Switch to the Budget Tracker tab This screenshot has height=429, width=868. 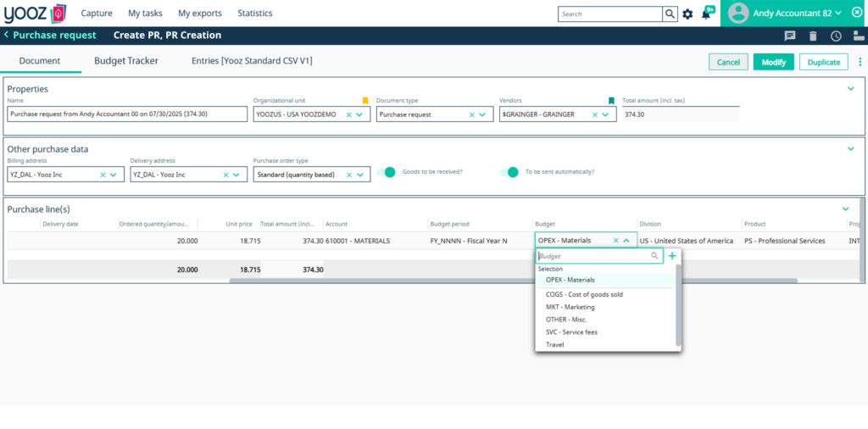point(126,61)
